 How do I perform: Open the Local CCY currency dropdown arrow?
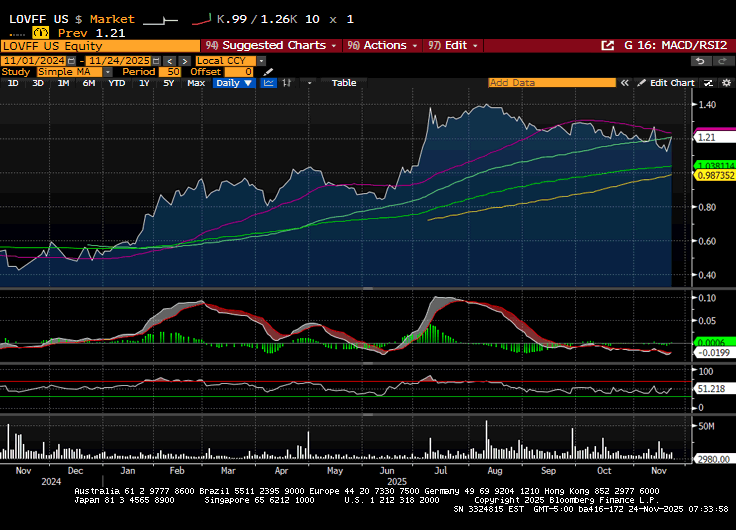(261, 61)
